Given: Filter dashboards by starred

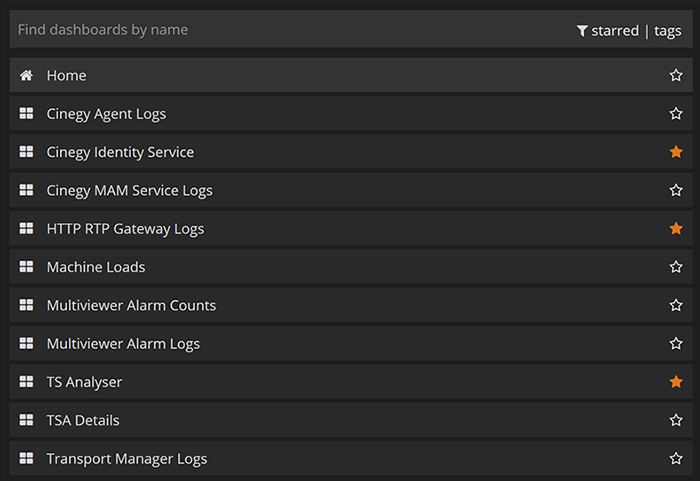Looking at the screenshot, I should [615, 31].
